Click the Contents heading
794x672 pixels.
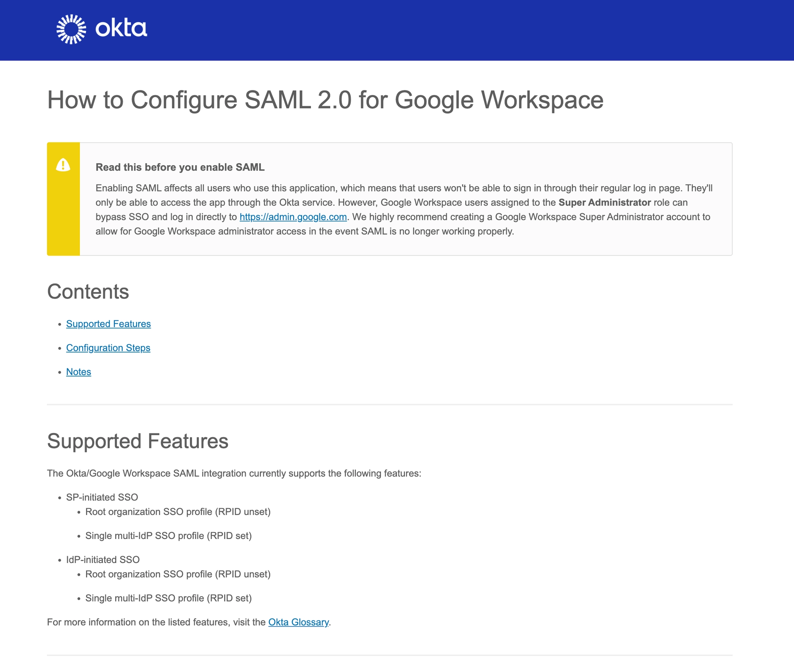[x=88, y=292]
